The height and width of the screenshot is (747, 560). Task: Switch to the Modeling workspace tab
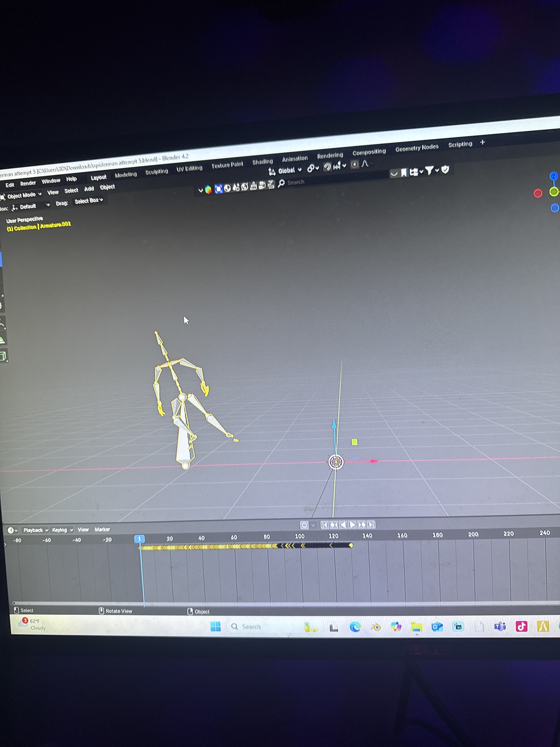point(126,175)
